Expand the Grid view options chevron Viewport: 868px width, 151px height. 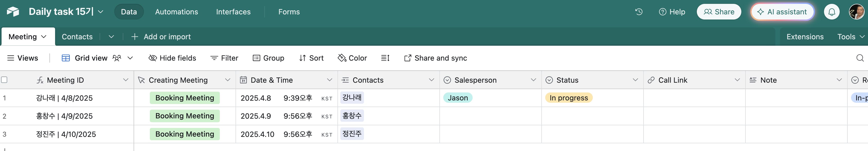coord(130,58)
